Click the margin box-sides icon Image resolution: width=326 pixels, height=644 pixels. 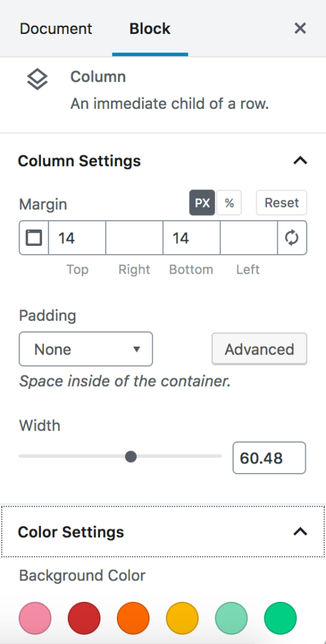click(34, 238)
